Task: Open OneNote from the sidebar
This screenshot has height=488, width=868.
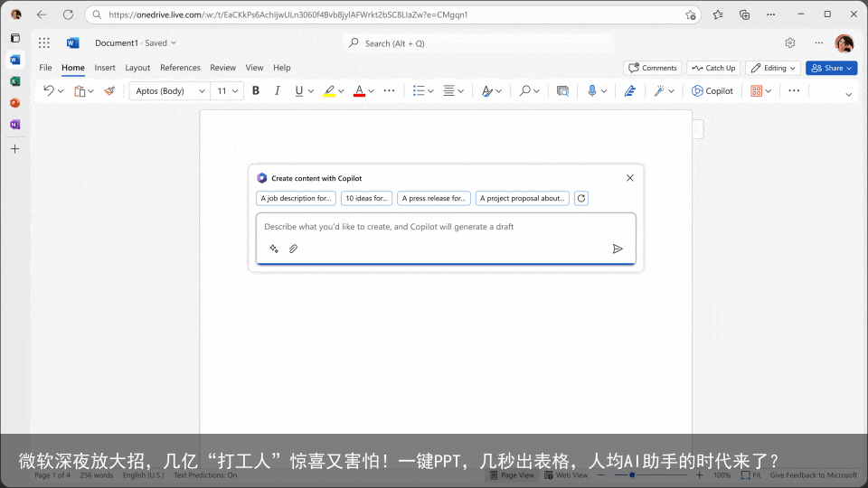Action: pos(15,125)
